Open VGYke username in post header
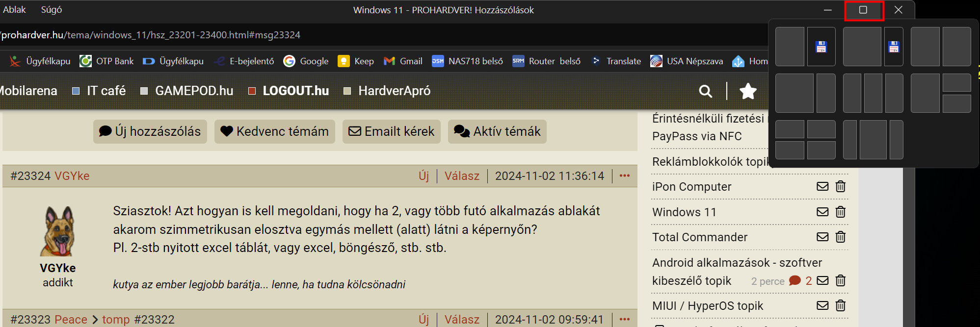This screenshot has width=980, height=327. pyautogui.click(x=72, y=176)
